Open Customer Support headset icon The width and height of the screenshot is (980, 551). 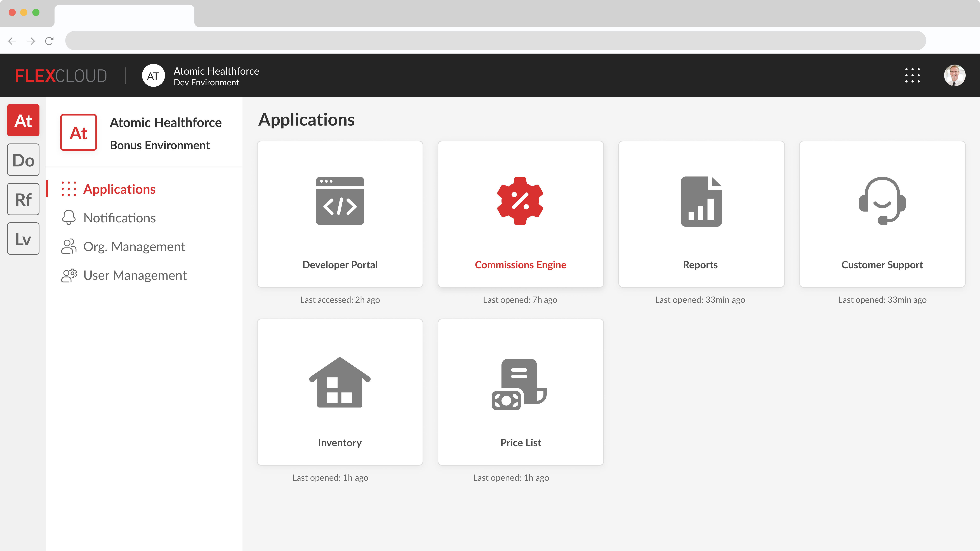pyautogui.click(x=882, y=201)
